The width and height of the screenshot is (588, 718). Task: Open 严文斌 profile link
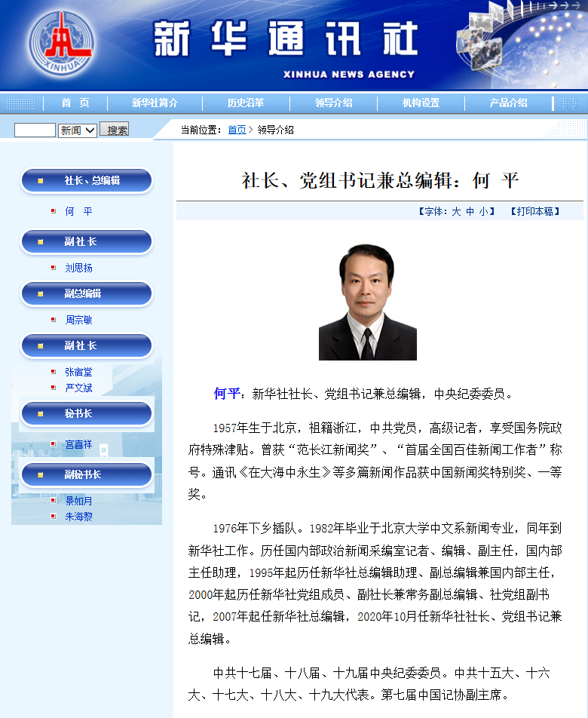click(78, 388)
